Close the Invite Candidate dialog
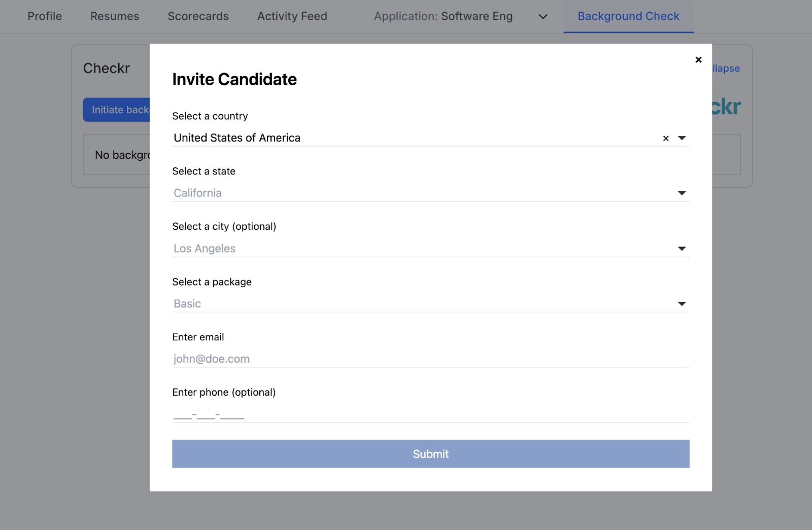 pyautogui.click(x=698, y=60)
